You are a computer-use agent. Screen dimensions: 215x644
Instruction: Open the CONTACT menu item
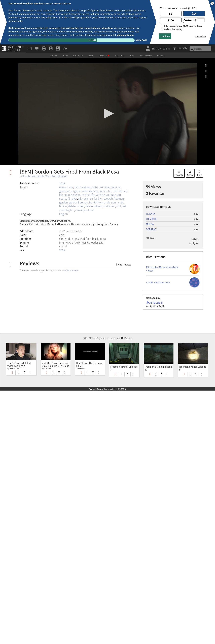[x=120, y=56]
